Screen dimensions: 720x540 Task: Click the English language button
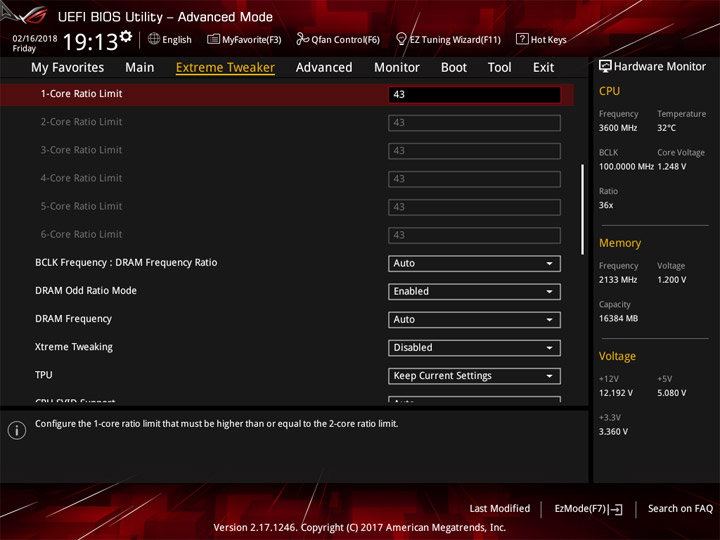point(170,39)
